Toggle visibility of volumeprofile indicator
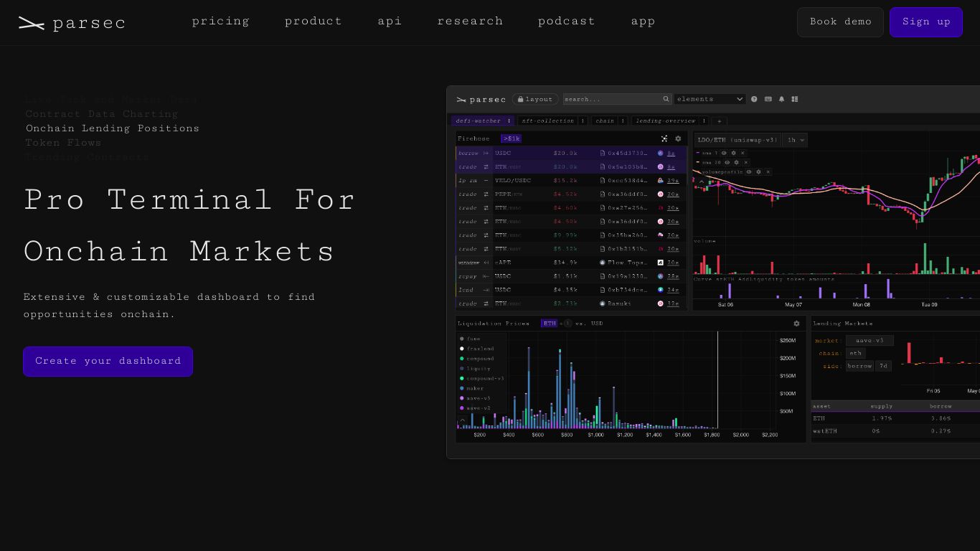980x551 pixels. (x=749, y=171)
